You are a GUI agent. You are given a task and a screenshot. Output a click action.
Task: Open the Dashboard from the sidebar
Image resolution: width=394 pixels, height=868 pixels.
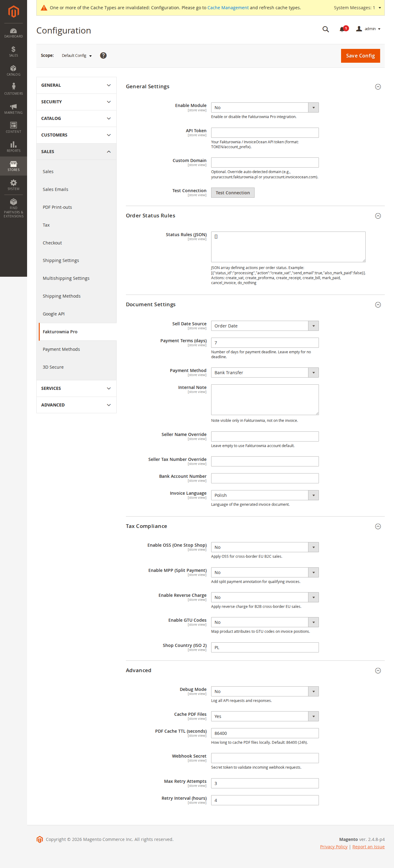(x=14, y=33)
